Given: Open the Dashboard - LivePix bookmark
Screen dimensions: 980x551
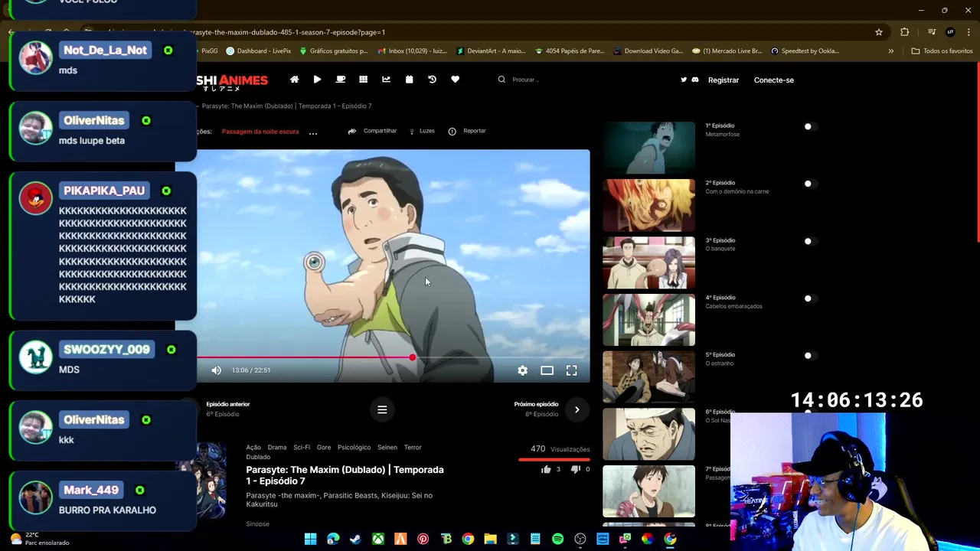Looking at the screenshot, I should 258,51.
